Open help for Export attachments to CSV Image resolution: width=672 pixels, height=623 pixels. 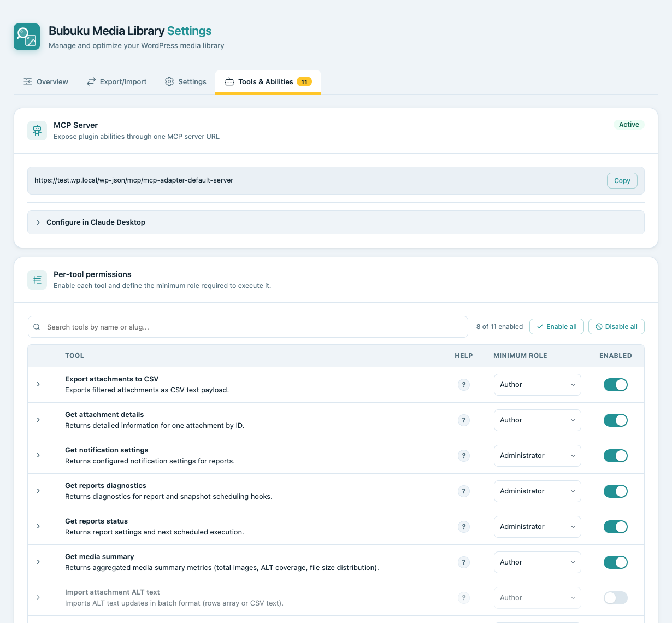(464, 385)
